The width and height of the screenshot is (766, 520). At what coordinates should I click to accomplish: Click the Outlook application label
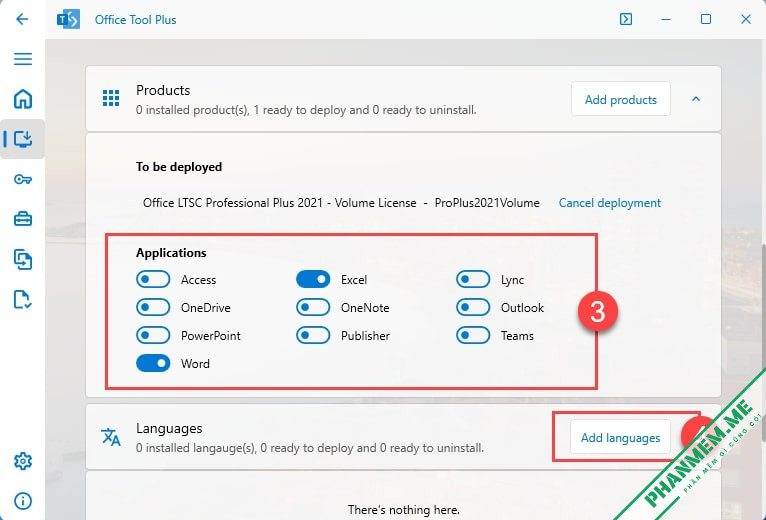tap(522, 308)
